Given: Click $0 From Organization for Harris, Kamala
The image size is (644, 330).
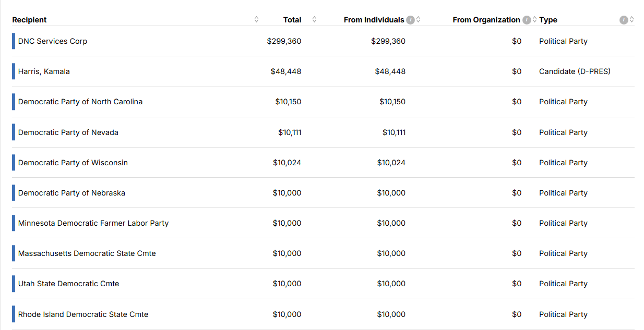Looking at the screenshot, I should (x=517, y=71).
